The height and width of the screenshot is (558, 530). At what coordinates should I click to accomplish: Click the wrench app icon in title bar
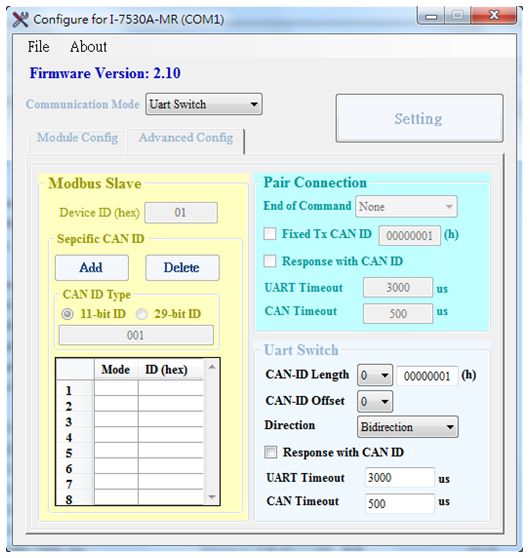click(20, 19)
